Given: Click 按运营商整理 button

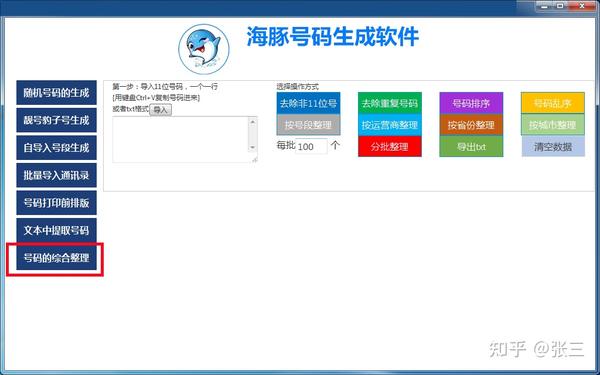Looking at the screenshot, I should tap(390, 125).
